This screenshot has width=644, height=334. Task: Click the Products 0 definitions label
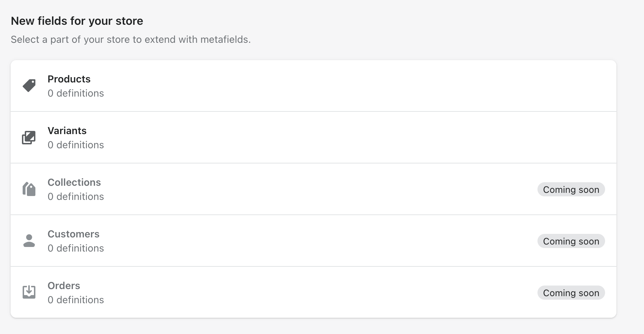pos(76,93)
